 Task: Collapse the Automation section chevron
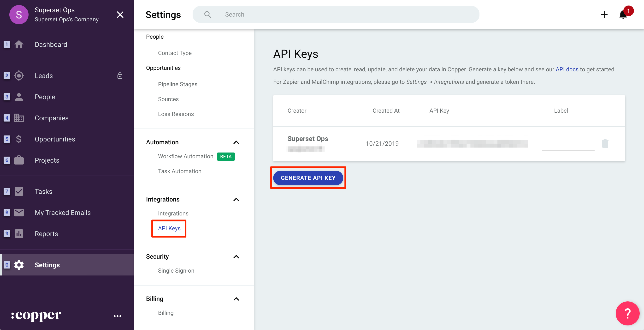pos(236,142)
